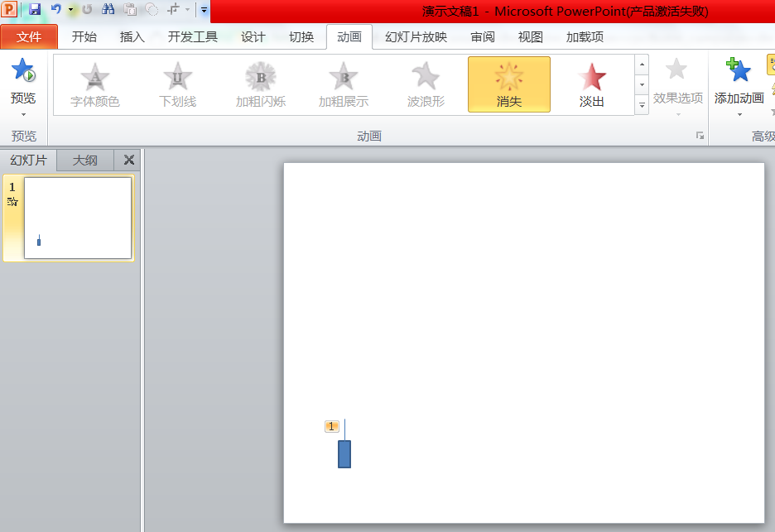Viewport: 775px width, 532px height.
Task: Open the 动画 group dialog launcher
Action: pos(700,135)
